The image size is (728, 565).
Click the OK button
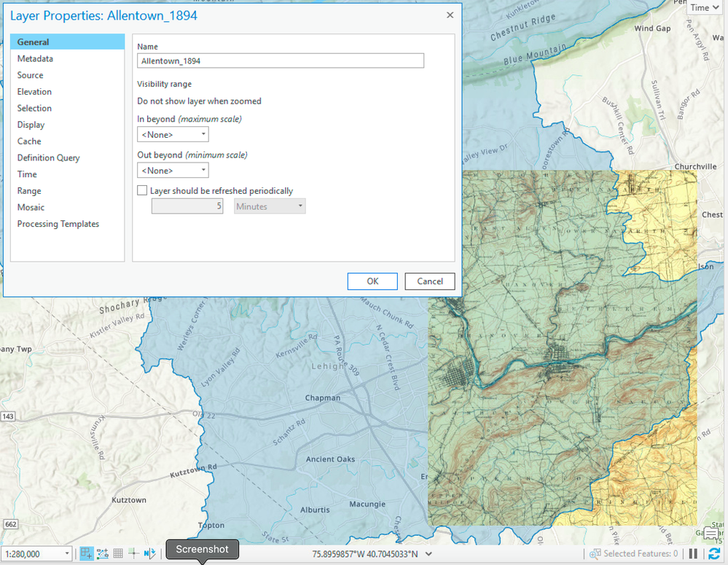372,281
